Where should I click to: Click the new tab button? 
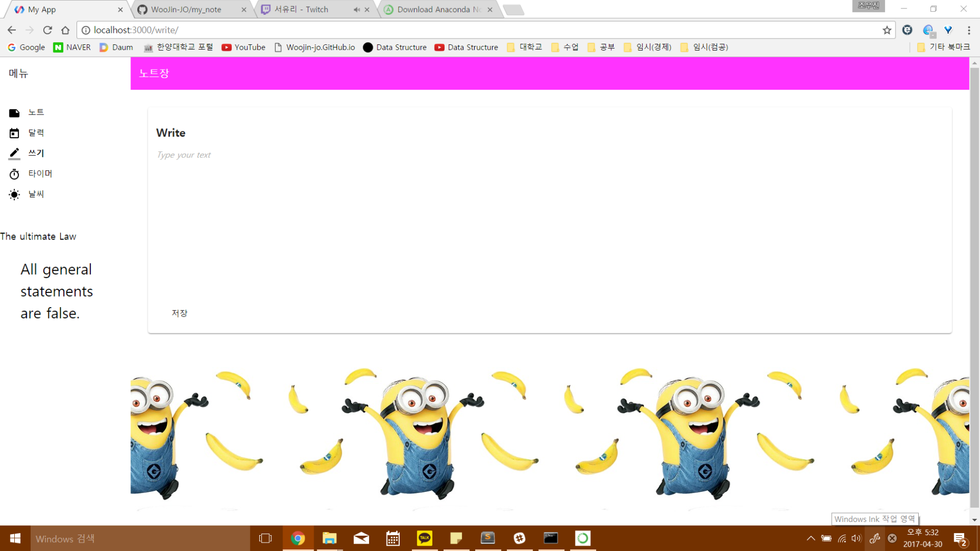click(513, 9)
